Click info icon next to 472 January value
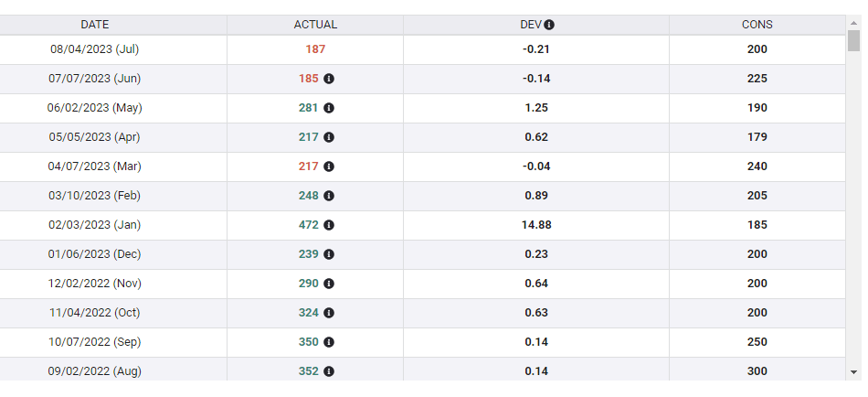The image size is (868, 397). click(329, 225)
